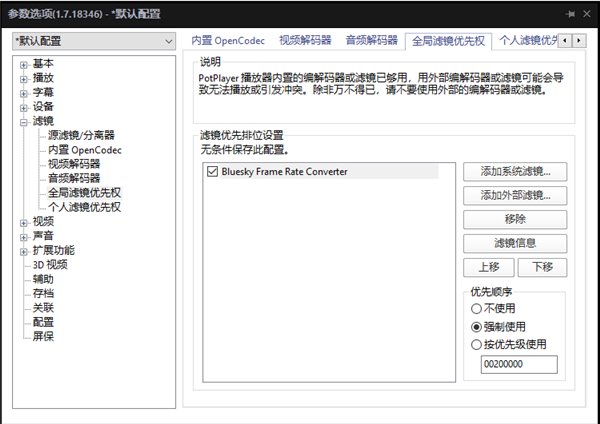This screenshot has height=424, width=600.
Task: Expand the 基本 tree node
Action: coord(23,63)
